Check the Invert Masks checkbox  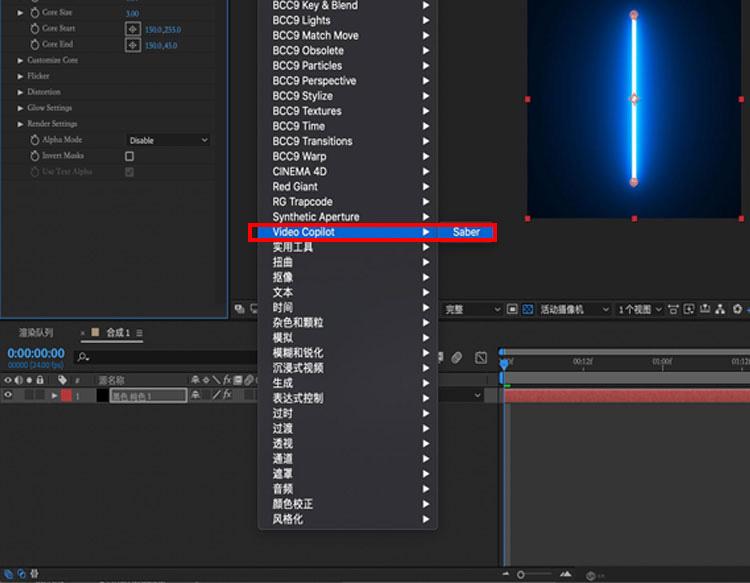(129, 156)
